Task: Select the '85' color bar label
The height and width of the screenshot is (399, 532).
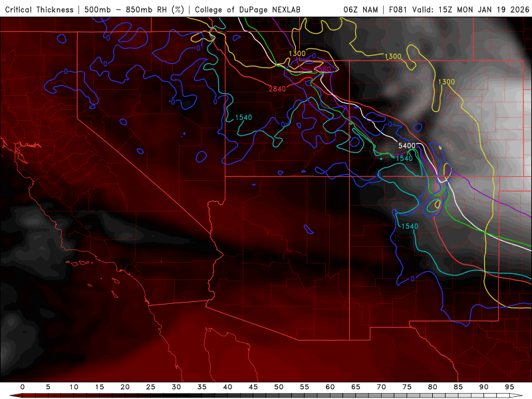Action: pos(458,387)
